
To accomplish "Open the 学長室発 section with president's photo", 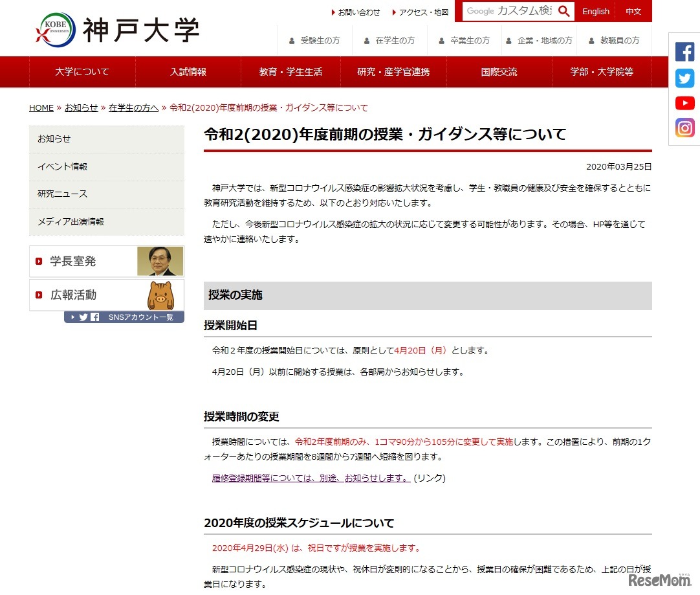I will (x=107, y=261).
